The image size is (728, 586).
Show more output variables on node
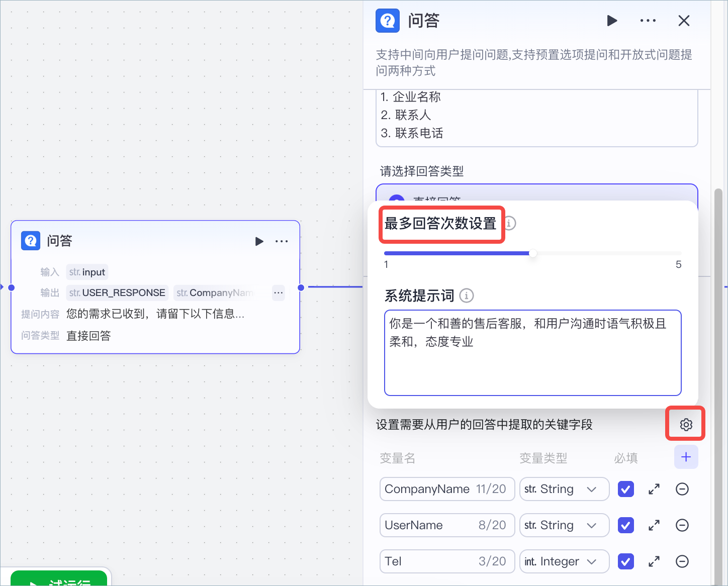(x=279, y=292)
